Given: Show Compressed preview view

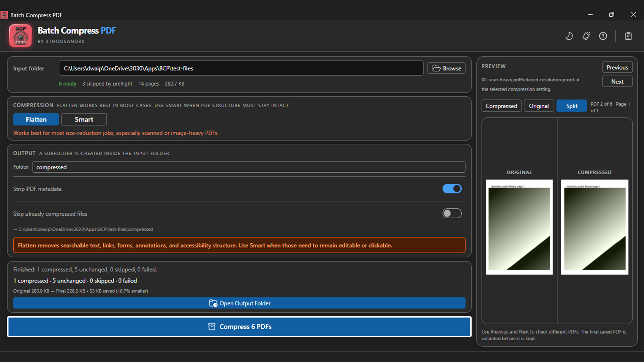Looking at the screenshot, I should pos(501,106).
